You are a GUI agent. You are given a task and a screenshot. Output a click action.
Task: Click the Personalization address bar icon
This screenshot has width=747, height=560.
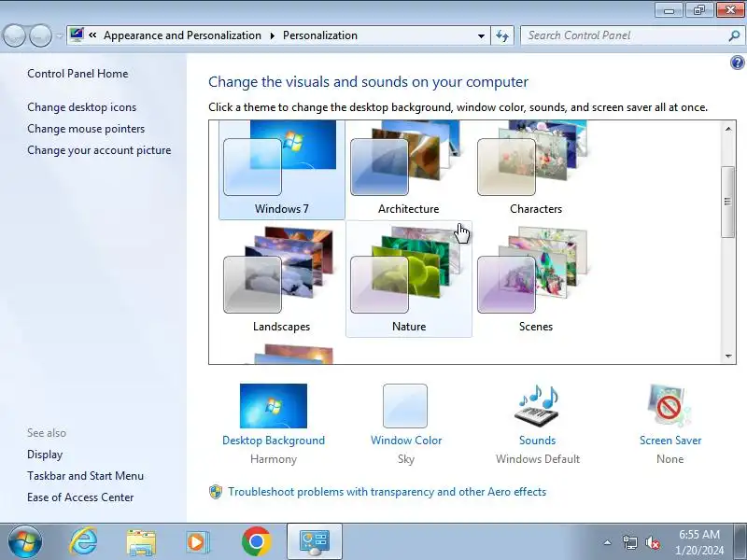click(x=77, y=35)
